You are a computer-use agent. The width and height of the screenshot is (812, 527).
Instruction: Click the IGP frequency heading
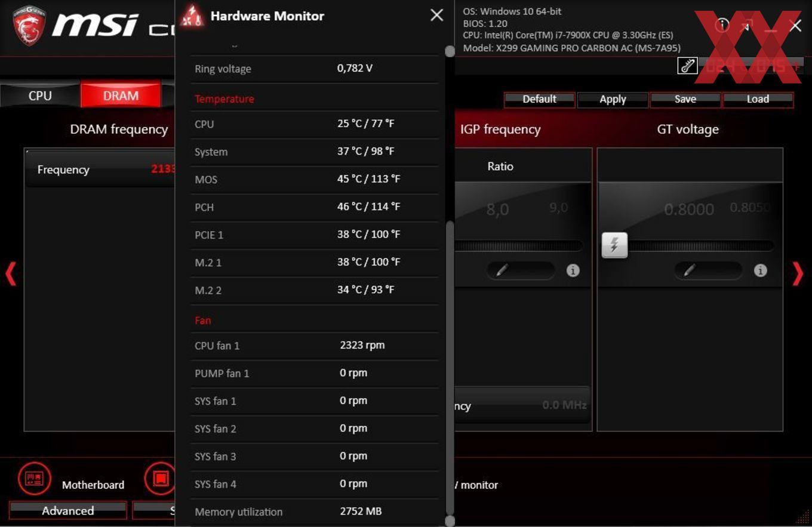click(x=500, y=130)
